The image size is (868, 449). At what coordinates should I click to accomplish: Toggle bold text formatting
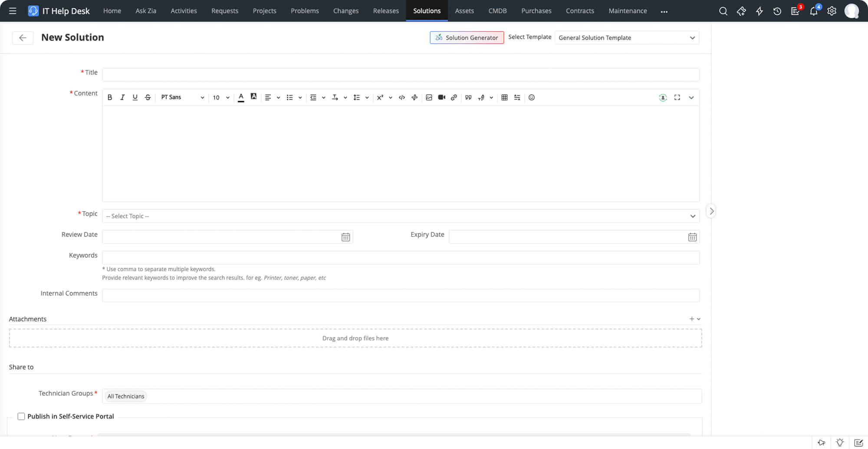tap(109, 97)
